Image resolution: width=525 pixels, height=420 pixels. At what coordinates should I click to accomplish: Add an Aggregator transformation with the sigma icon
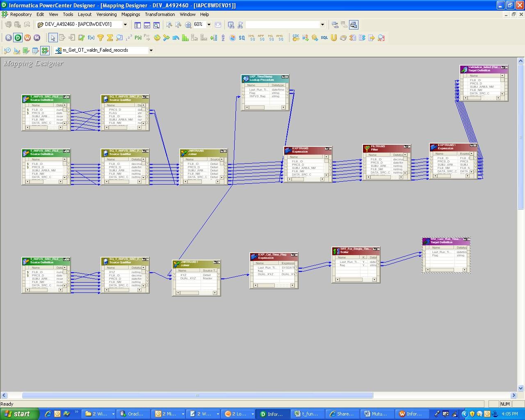pyautogui.click(x=110, y=38)
